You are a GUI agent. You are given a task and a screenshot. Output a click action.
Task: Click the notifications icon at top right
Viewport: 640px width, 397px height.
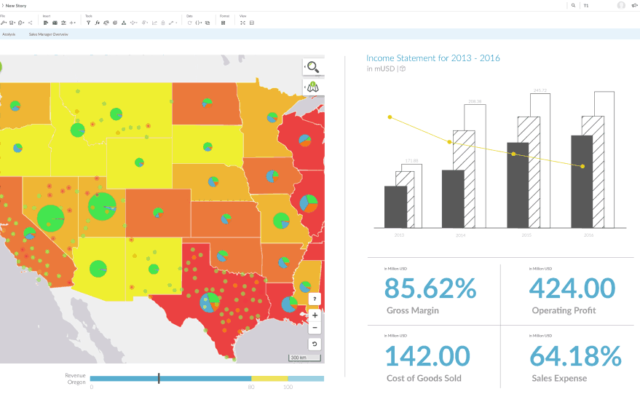(x=635, y=5)
